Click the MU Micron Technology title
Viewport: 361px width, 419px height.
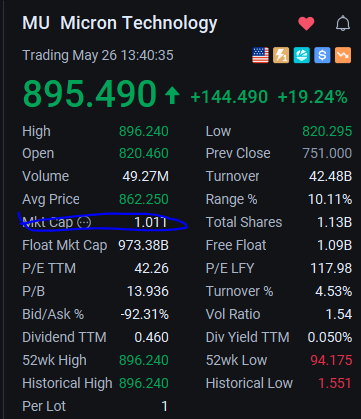(x=120, y=23)
